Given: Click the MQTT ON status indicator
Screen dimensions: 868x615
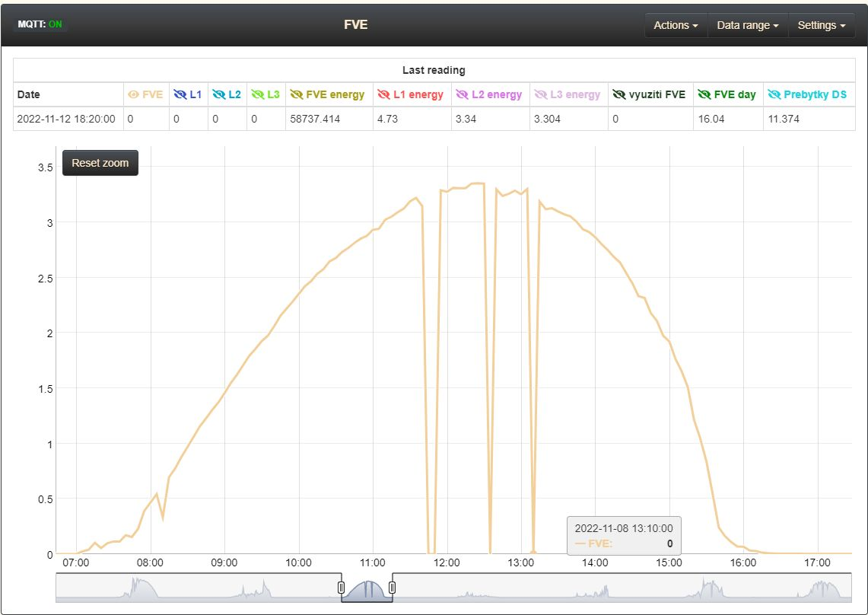Looking at the screenshot, I should coord(40,24).
